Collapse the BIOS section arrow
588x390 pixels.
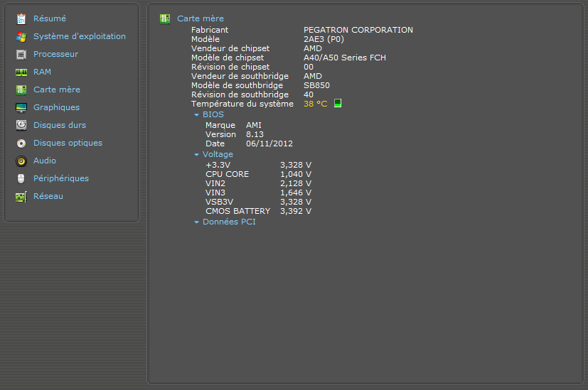[x=196, y=115]
